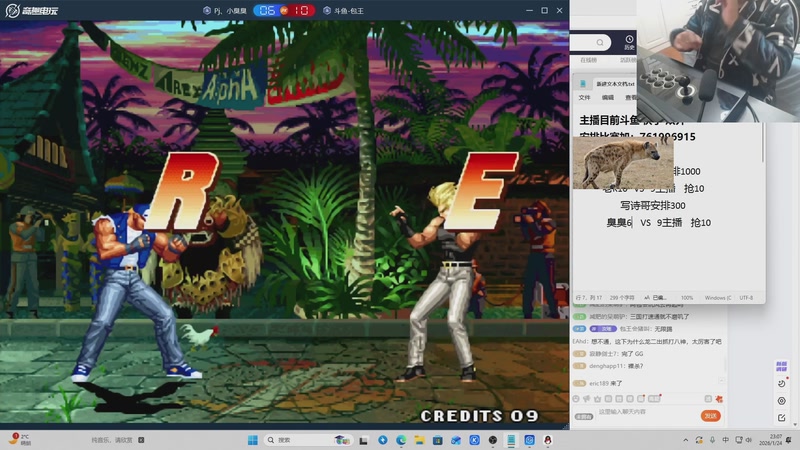Click the microphone icon in system tray

(712, 440)
